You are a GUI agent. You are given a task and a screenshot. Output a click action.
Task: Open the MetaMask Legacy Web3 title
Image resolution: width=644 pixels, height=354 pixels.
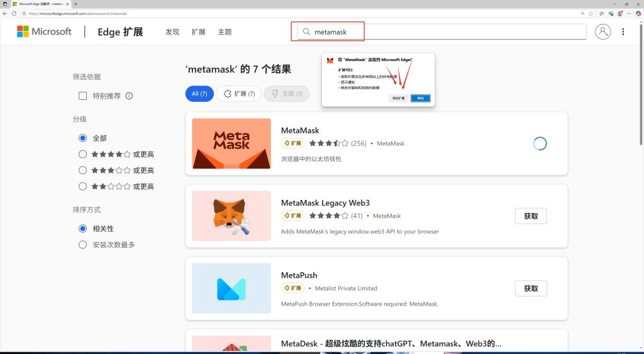(325, 203)
